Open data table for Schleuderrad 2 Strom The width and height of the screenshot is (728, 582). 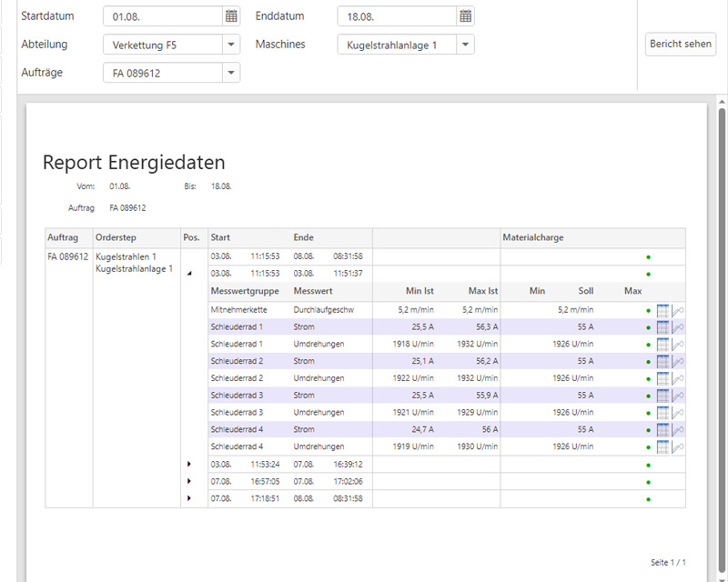point(662,361)
